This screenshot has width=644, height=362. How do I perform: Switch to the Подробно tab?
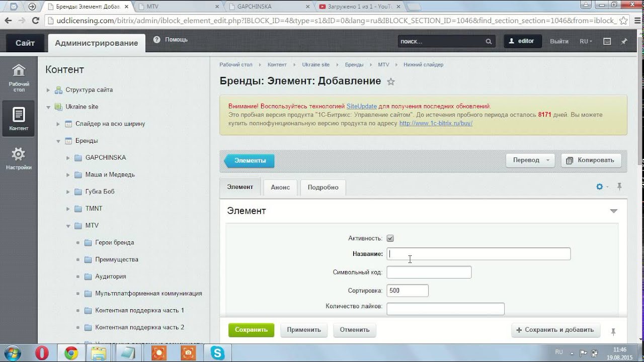coord(323,187)
